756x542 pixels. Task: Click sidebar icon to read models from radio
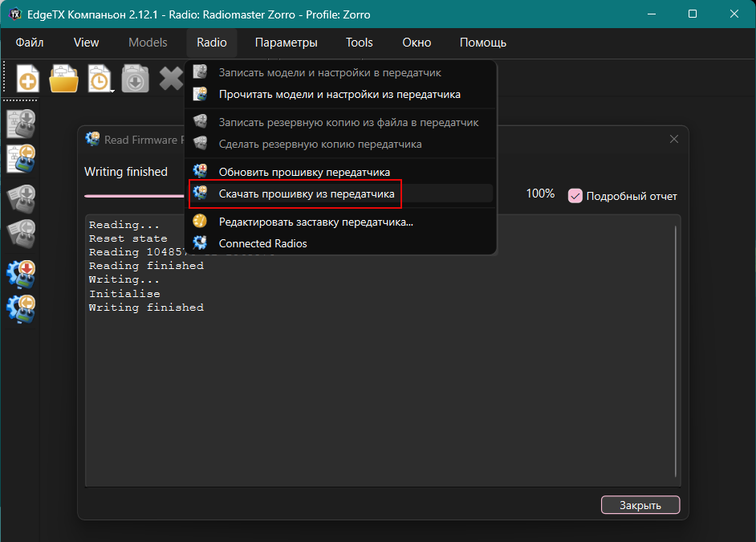pyautogui.click(x=21, y=159)
